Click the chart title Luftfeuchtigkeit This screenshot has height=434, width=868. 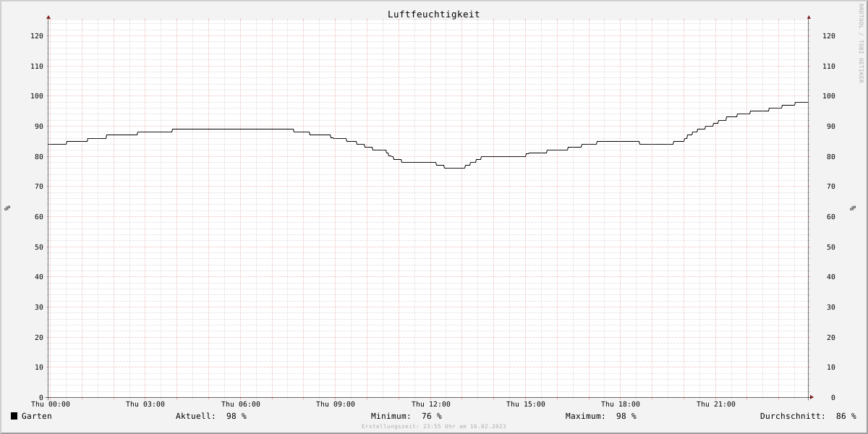(x=433, y=14)
